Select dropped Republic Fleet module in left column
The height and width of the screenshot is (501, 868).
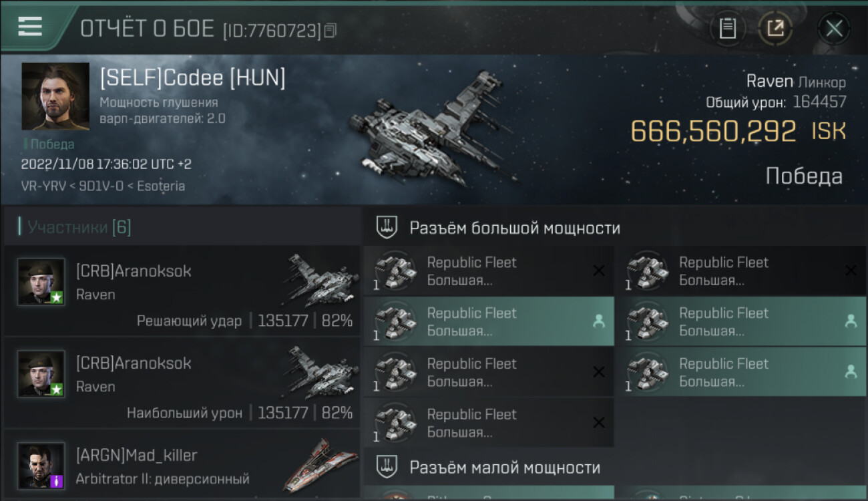coord(489,322)
